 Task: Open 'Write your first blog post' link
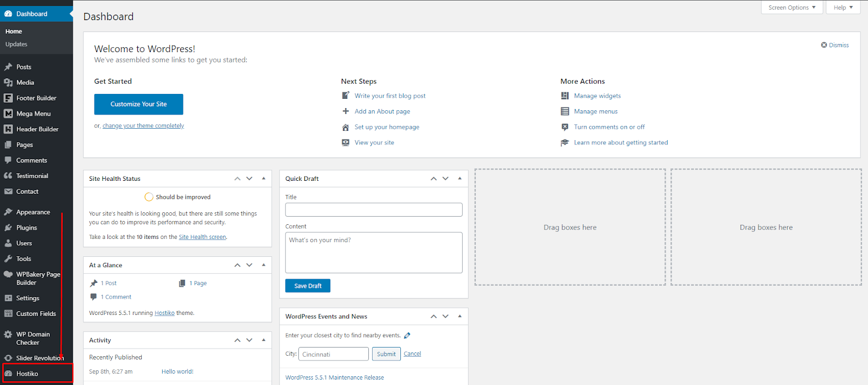point(390,96)
